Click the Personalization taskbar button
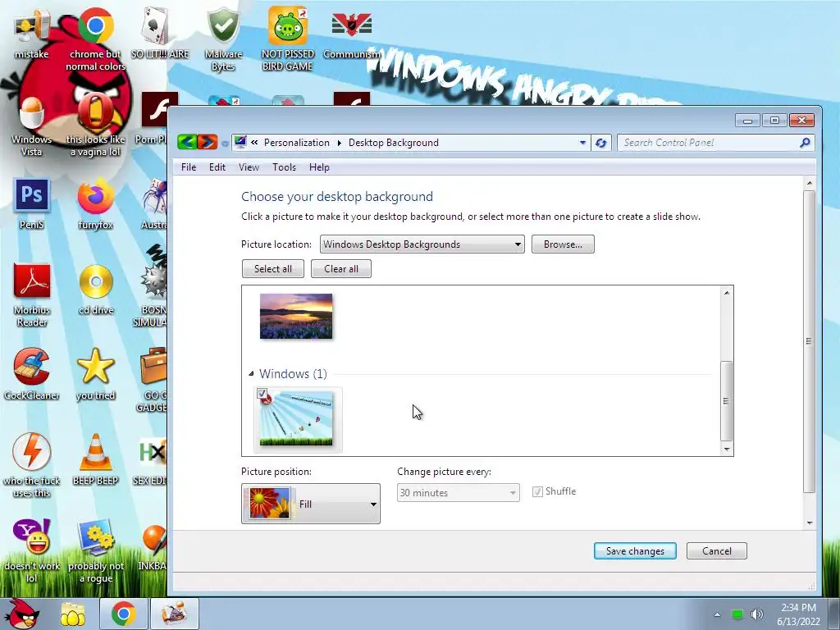 click(174, 614)
